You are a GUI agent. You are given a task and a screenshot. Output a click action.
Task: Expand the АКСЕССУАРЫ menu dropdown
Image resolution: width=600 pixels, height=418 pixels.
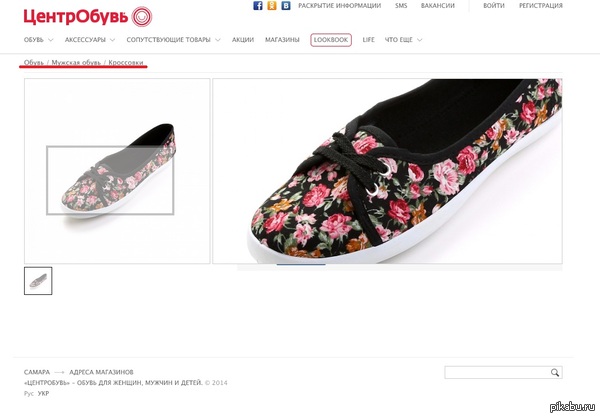(89, 40)
